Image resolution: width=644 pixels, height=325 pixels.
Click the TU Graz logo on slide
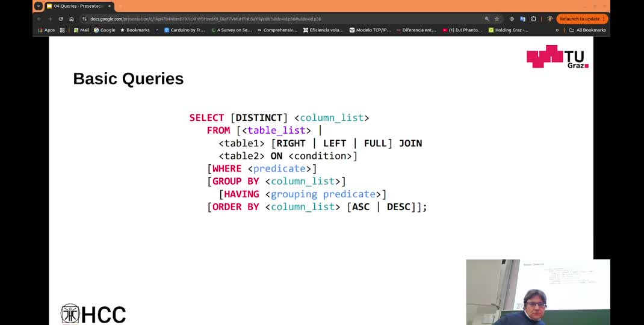point(557,57)
